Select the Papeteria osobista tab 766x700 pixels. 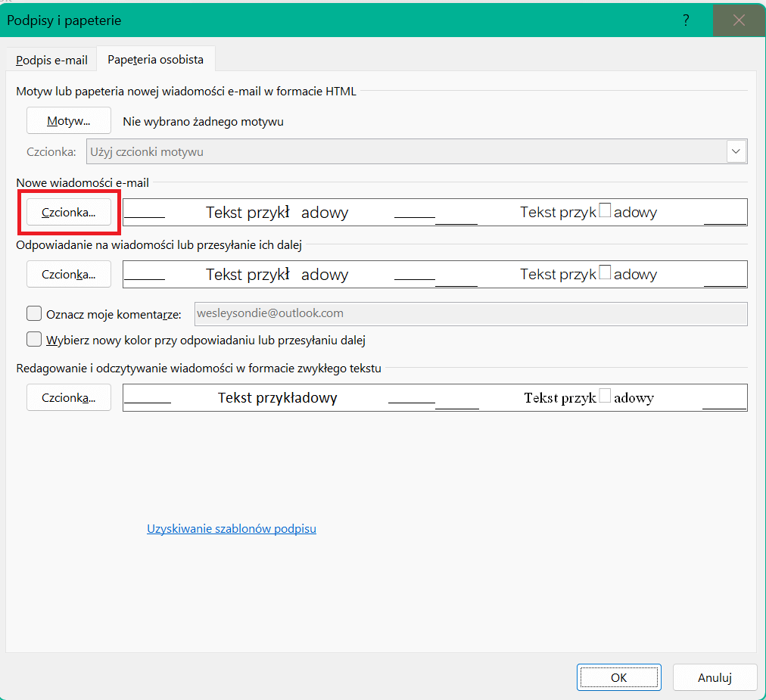(155, 60)
